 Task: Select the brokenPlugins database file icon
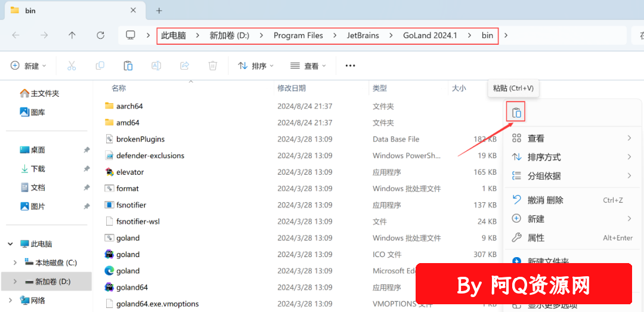[109, 139]
